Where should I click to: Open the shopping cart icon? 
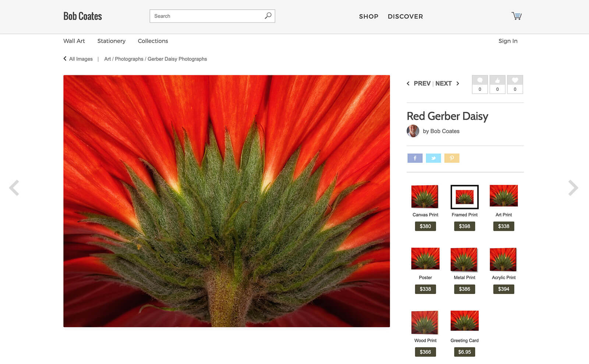[516, 16]
